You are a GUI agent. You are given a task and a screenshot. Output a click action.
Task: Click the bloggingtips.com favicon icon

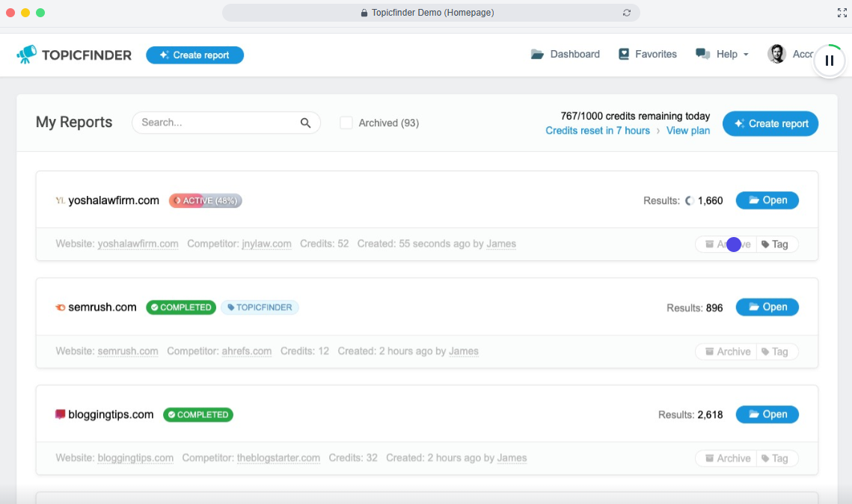click(61, 414)
